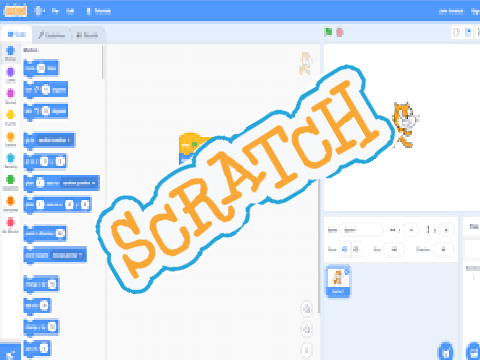Select the Looks blocks category

click(10, 75)
